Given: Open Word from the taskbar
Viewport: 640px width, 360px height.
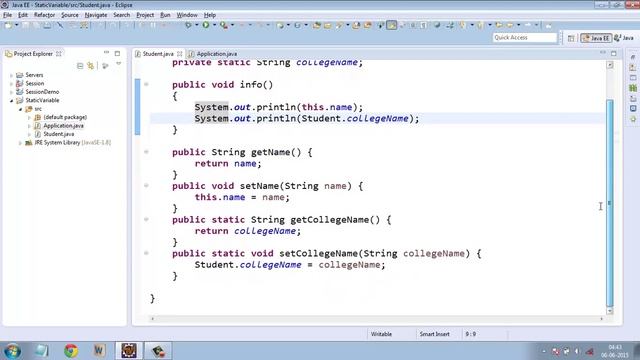Looking at the screenshot, I should coord(99,351).
